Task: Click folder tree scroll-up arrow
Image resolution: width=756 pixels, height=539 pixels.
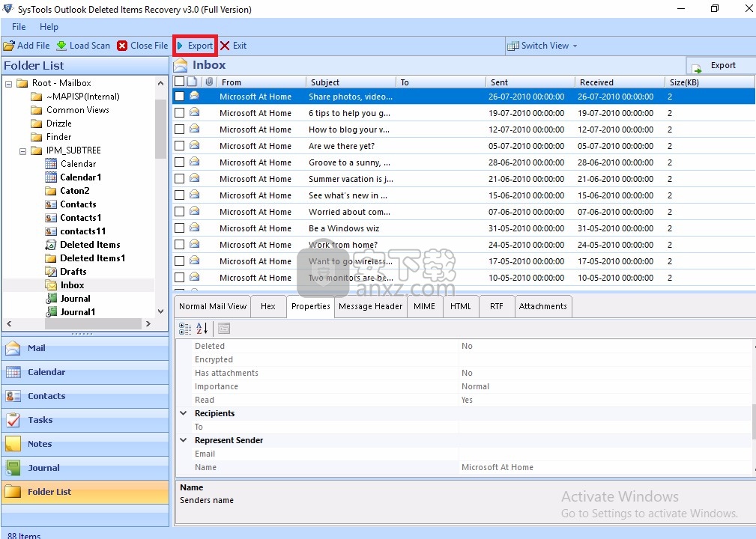Action: (160, 83)
